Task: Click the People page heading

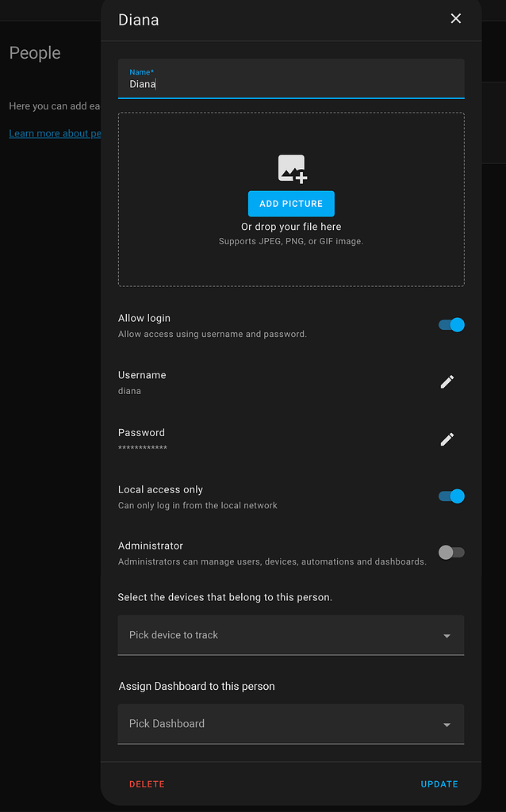Action: tap(35, 53)
